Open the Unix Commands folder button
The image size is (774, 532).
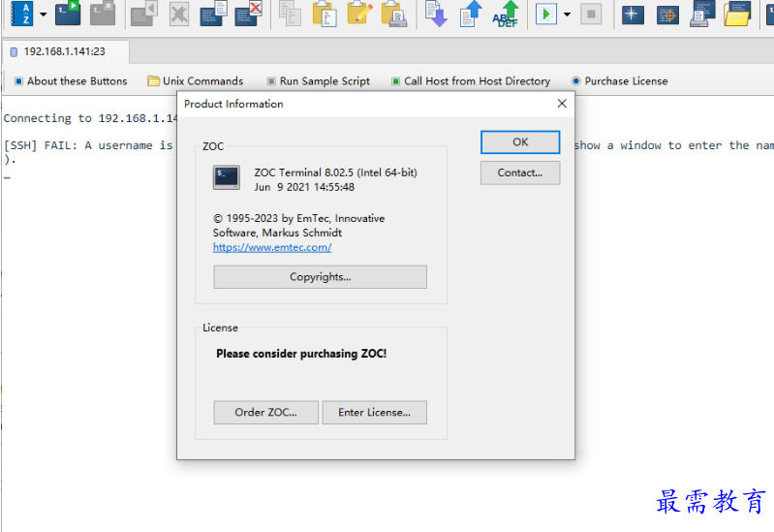(196, 81)
